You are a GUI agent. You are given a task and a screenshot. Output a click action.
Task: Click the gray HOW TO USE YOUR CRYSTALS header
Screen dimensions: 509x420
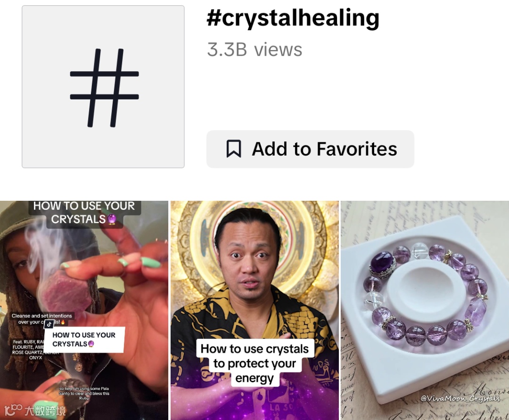click(x=84, y=213)
